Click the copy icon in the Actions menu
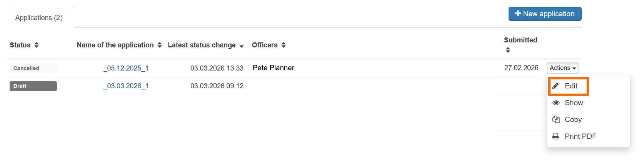644x168 pixels. pyautogui.click(x=556, y=119)
